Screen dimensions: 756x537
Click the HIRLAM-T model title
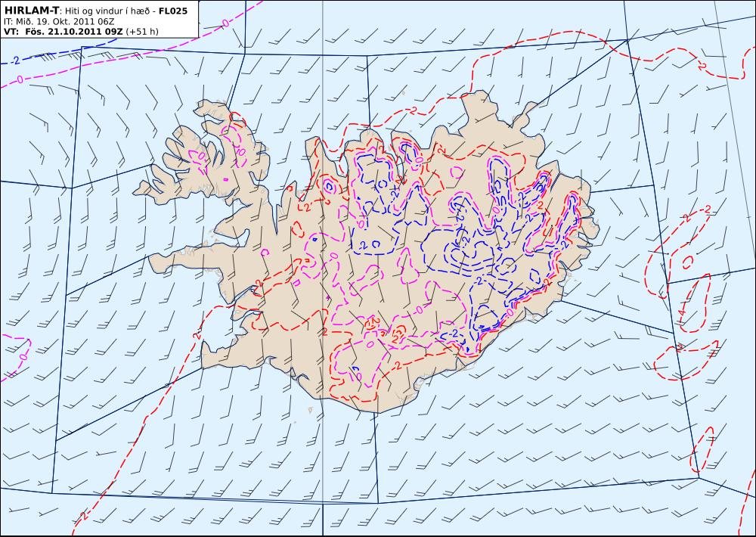[x=31, y=11]
